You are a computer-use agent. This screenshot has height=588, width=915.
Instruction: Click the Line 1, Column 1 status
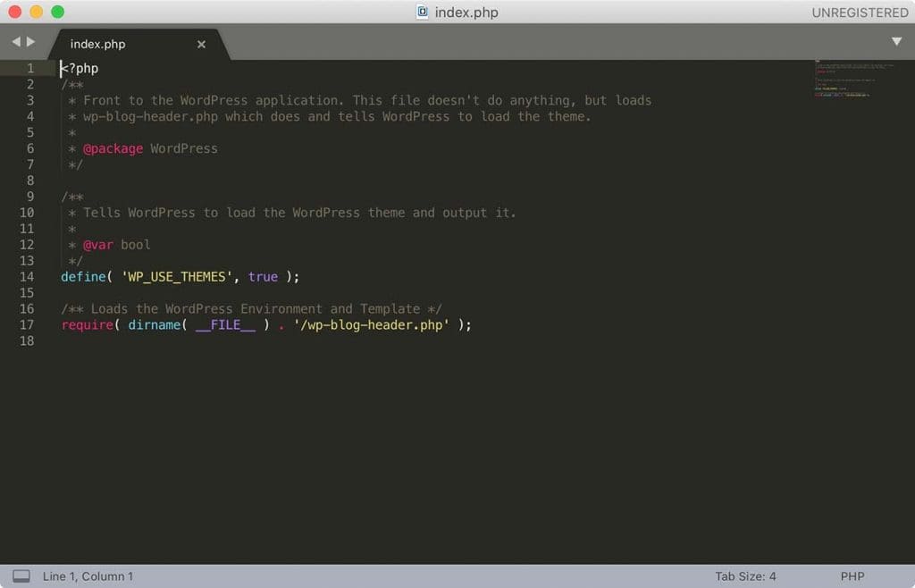[x=88, y=576]
